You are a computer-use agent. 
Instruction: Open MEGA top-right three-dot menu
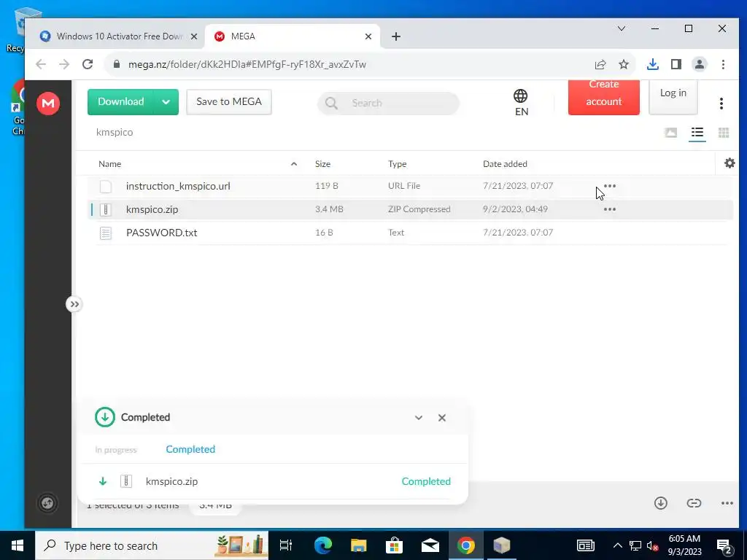[x=721, y=104]
